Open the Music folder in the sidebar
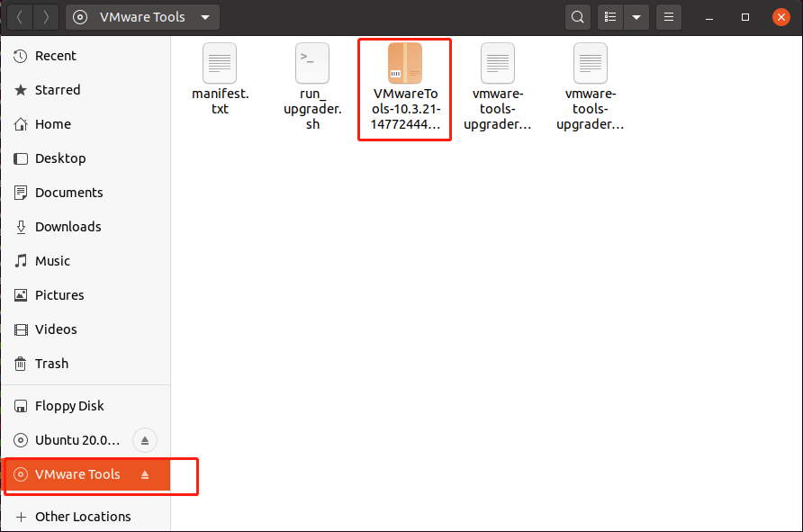 (x=86, y=261)
